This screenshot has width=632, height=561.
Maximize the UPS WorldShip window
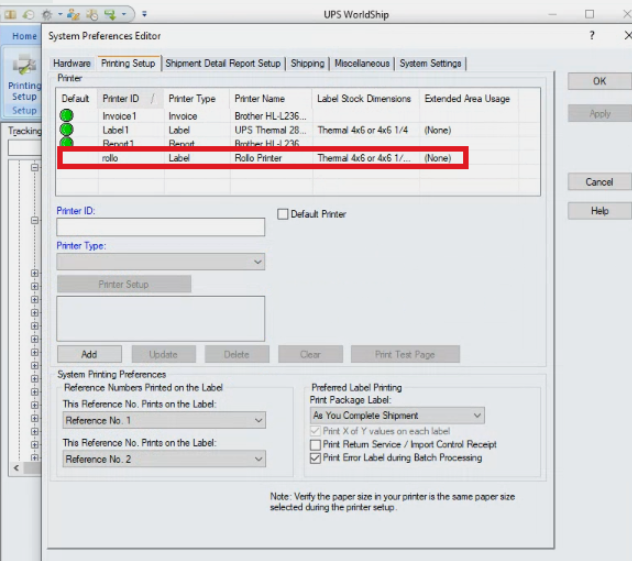(x=589, y=15)
